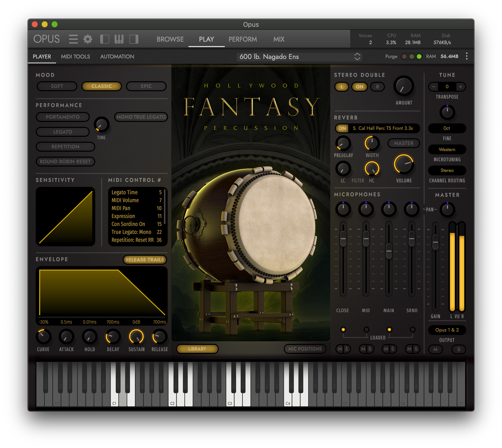Select Stereo Double L channel
This screenshot has height=448, width=502.
click(x=342, y=87)
